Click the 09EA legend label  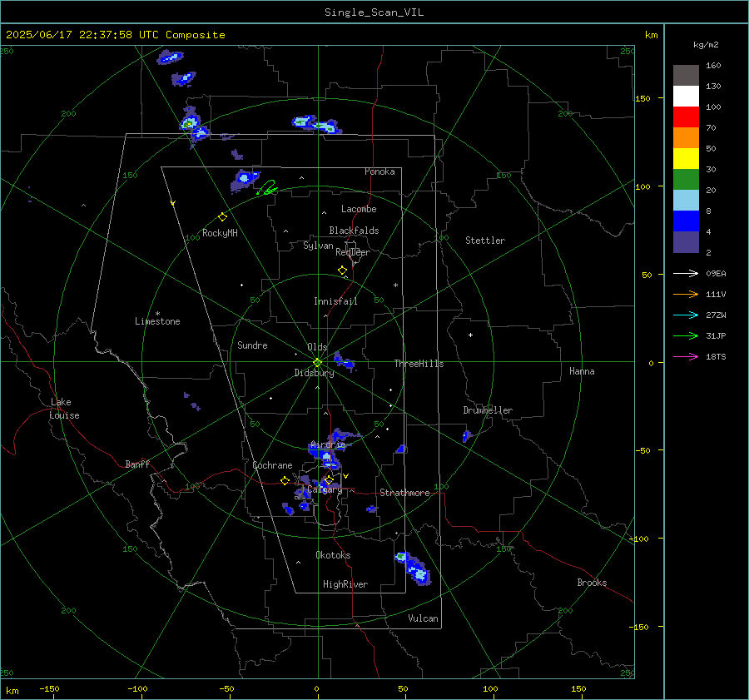(x=716, y=273)
